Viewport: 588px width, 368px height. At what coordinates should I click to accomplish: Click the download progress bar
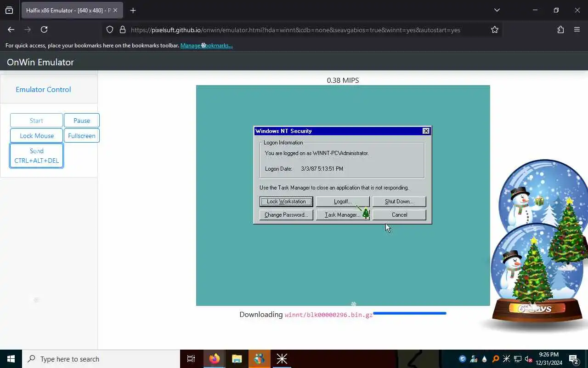pos(409,313)
